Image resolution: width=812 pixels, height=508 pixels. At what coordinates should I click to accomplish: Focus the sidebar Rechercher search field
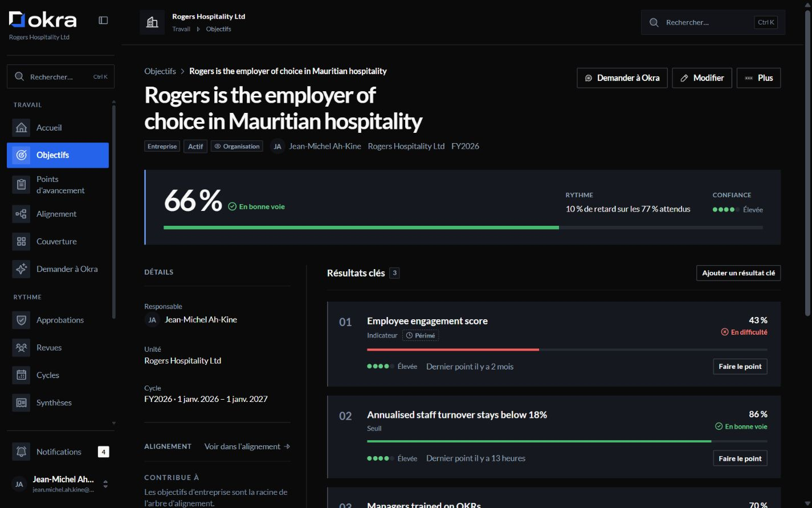point(60,76)
